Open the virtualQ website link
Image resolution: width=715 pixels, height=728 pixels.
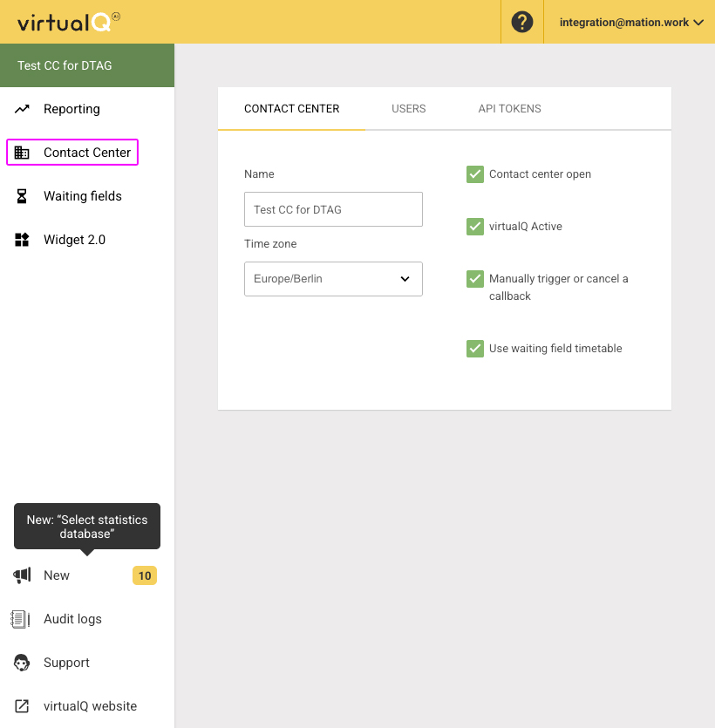tap(90, 706)
